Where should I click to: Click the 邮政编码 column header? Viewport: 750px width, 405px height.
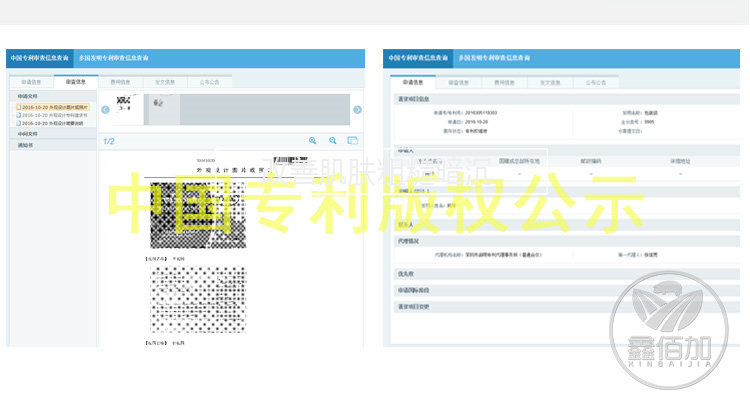(591, 161)
